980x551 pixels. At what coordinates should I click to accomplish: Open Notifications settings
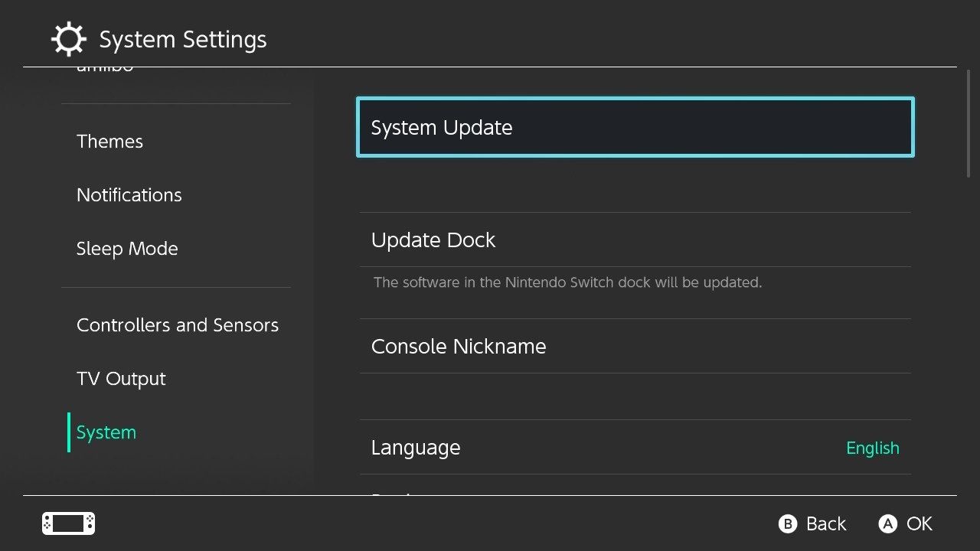click(129, 194)
